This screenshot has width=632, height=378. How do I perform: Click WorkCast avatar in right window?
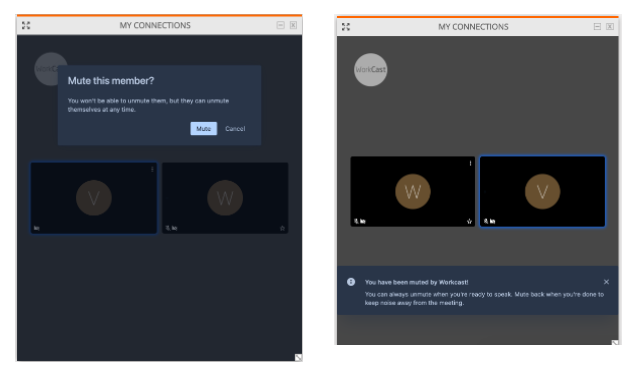coord(370,70)
